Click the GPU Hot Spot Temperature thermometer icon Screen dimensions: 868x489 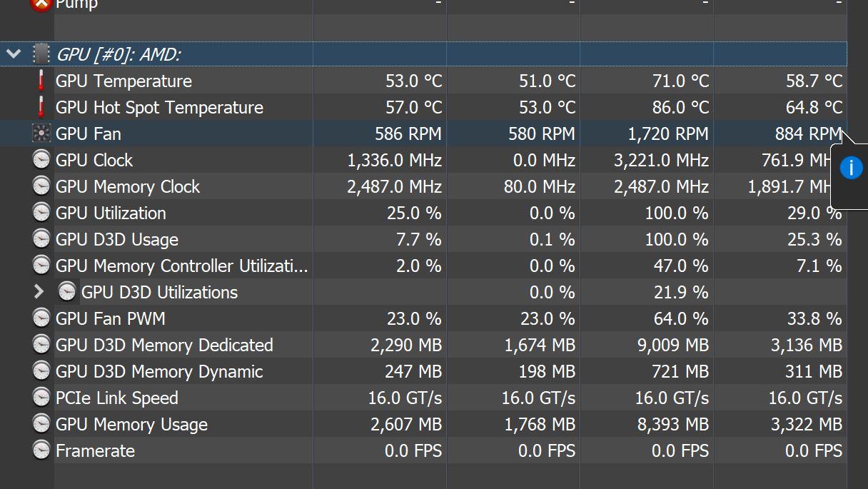(x=41, y=107)
